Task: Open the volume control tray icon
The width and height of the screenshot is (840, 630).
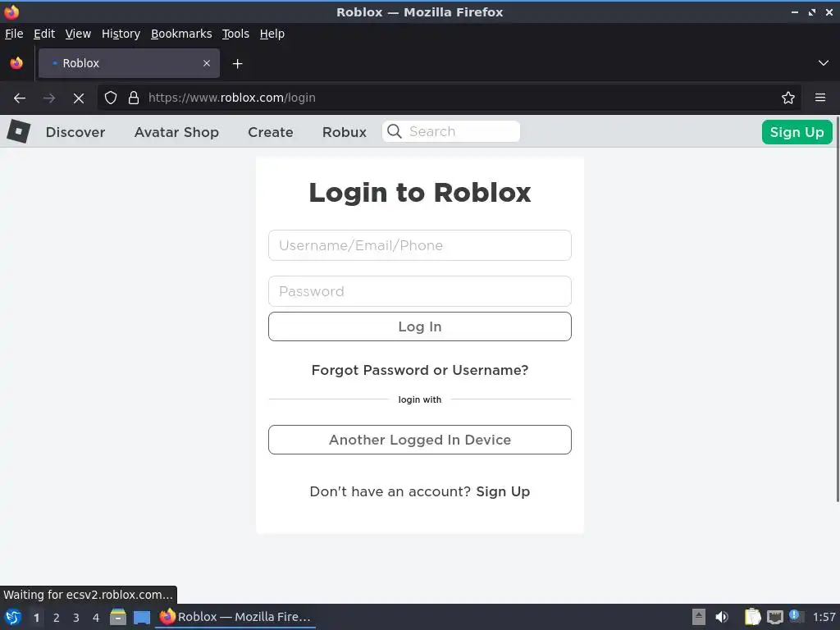Action: [x=722, y=617]
